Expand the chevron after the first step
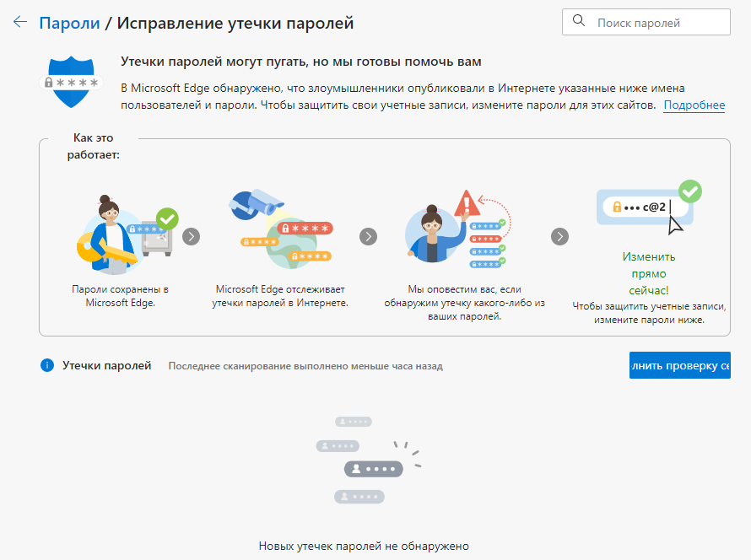This screenshot has height=560, width=751. pyautogui.click(x=191, y=237)
